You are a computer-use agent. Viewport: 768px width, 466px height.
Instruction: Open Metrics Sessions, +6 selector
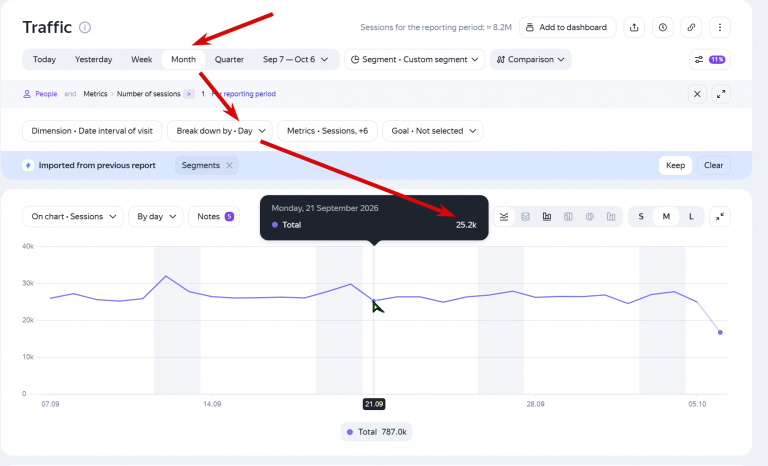327,131
